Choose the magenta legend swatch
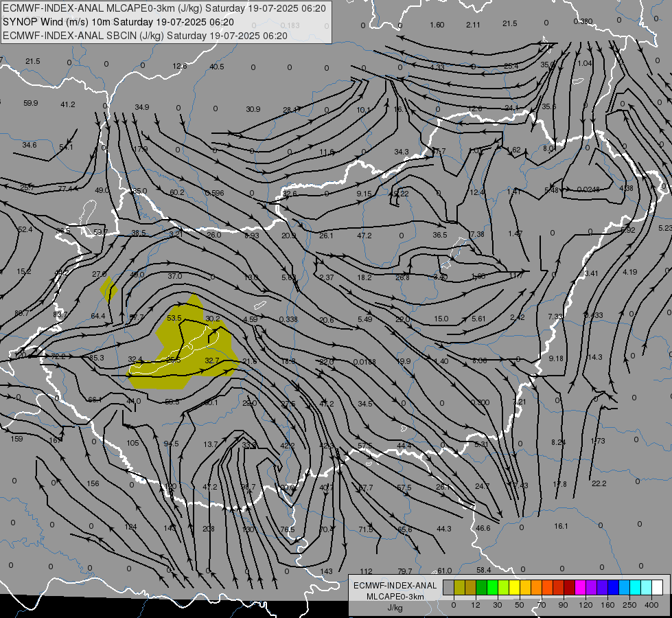The width and height of the screenshot is (672, 618). tap(580, 587)
